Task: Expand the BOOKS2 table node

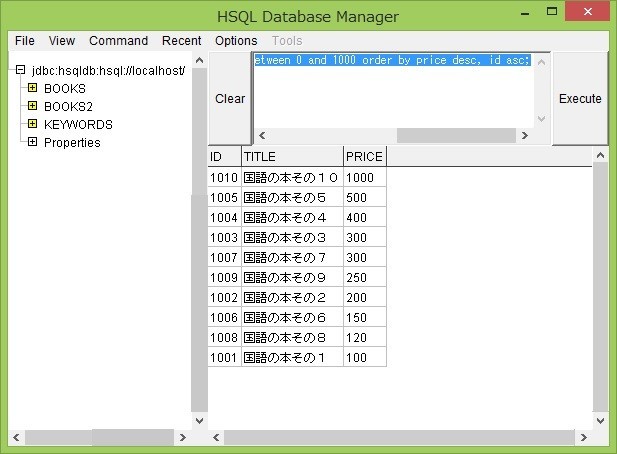Action: coord(32,106)
